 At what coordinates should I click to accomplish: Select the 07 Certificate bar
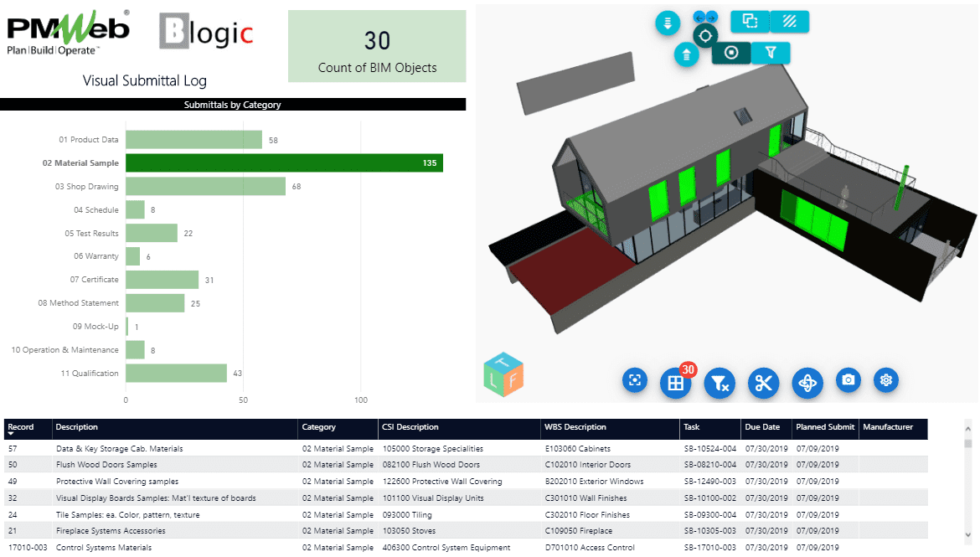point(162,280)
